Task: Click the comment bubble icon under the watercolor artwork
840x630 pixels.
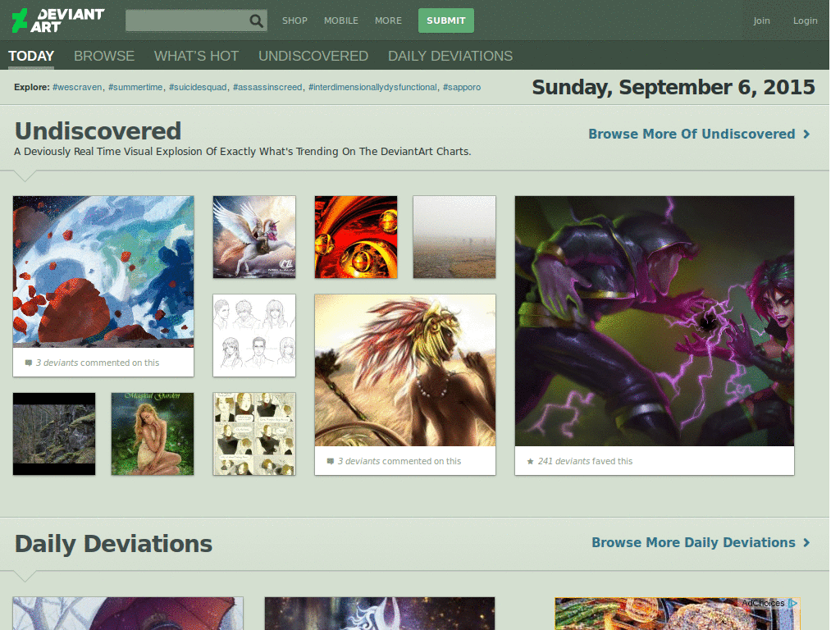Action: [28, 362]
